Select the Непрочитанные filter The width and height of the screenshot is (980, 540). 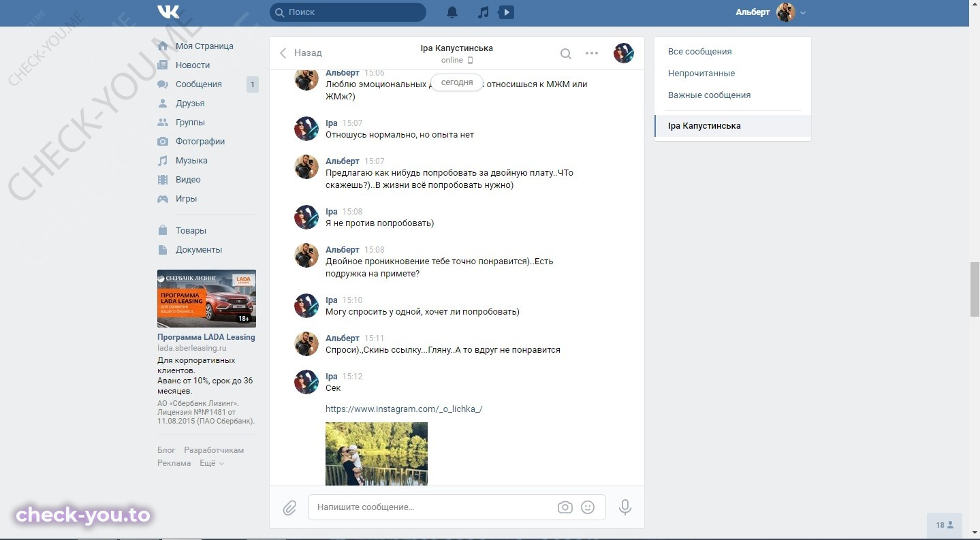[733, 74]
